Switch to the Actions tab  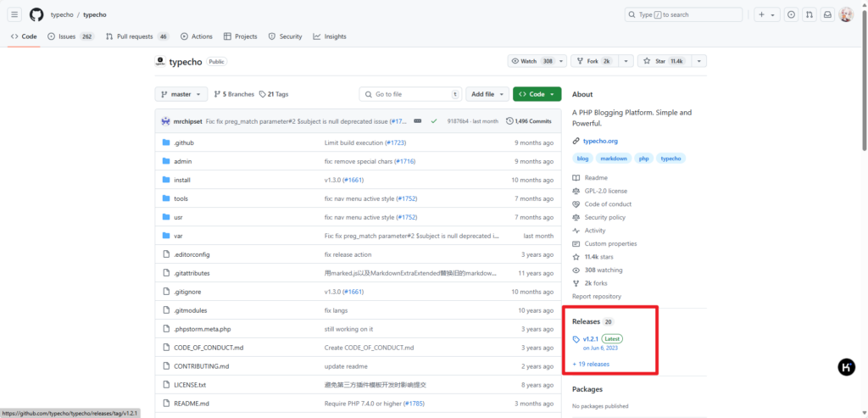pos(197,36)
